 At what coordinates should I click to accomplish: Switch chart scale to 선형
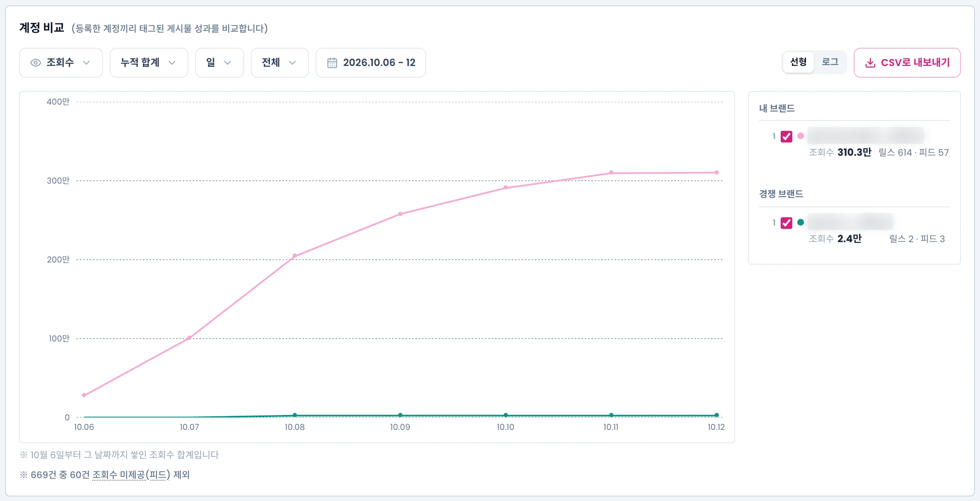(x=798, y=62)
